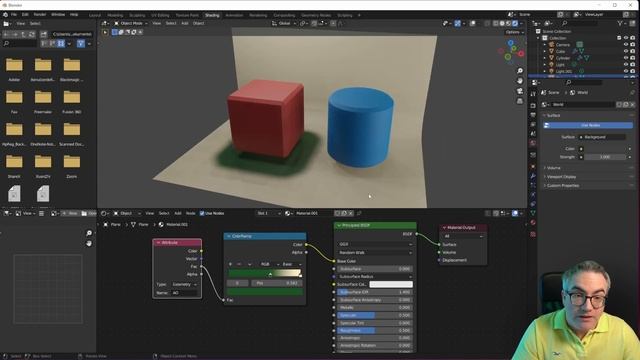The image size is (640, 360).
Task: Open the viewport View menu button
Action: click(x=156, y=23)
